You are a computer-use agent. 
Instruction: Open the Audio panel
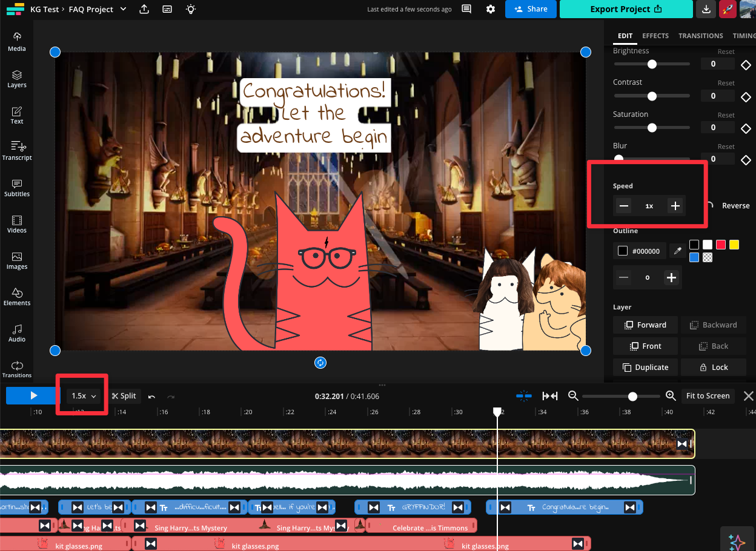(x=17, y=332)
